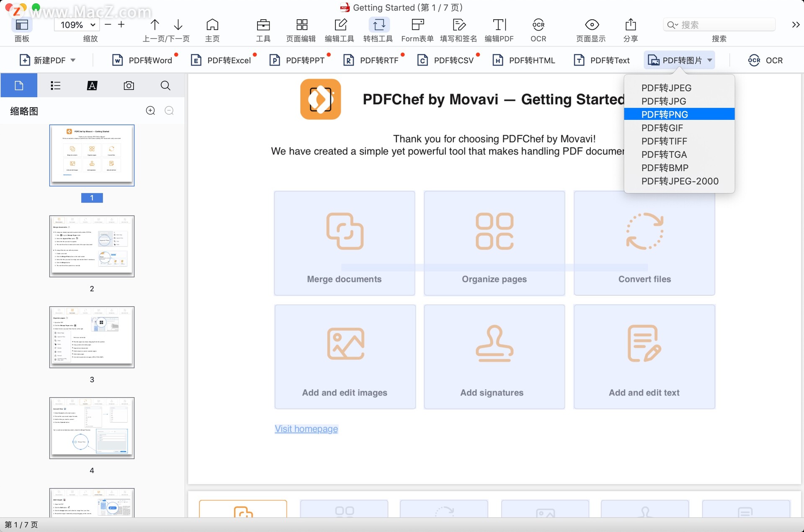804x532 pixels.
Task: Click the Convert files card
Action: point(644,243)
